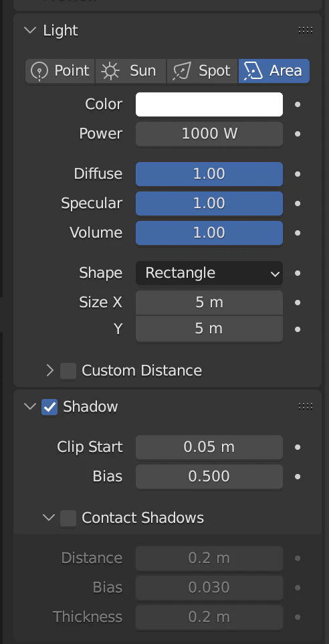Expand the Custom Distance subpanel
Viewport: 329px width, 644px height.
(50, 371)
